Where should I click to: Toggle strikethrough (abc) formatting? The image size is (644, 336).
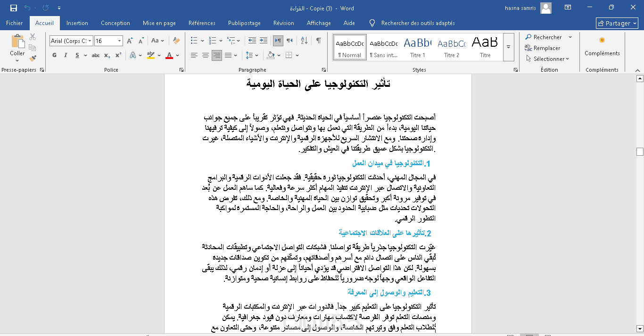click(96, 55)
